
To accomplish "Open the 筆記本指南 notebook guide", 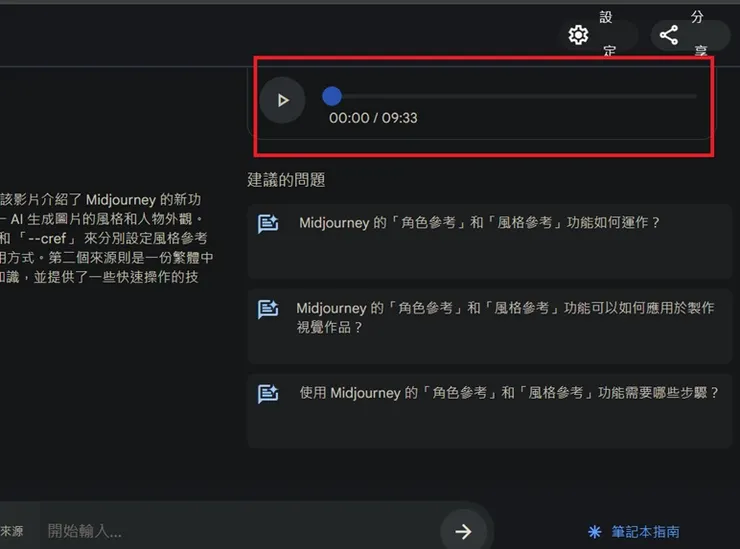I will (634, 532).
